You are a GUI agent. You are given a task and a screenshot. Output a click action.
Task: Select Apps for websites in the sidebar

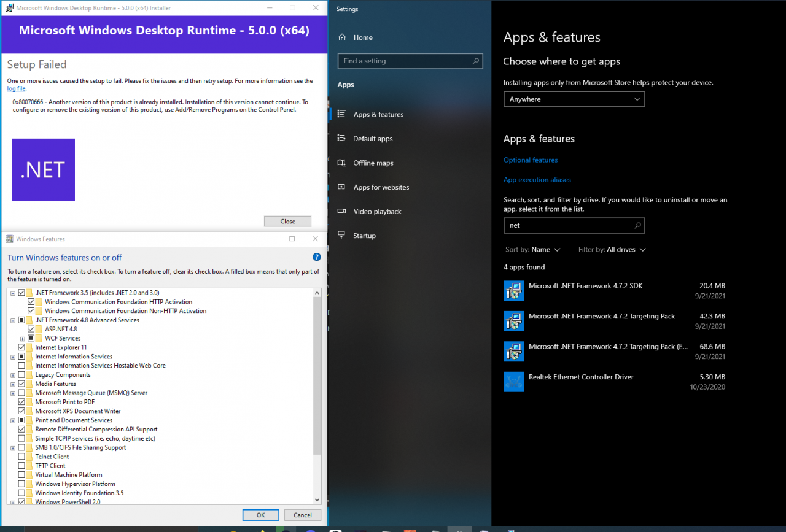(x=381, y=187)
